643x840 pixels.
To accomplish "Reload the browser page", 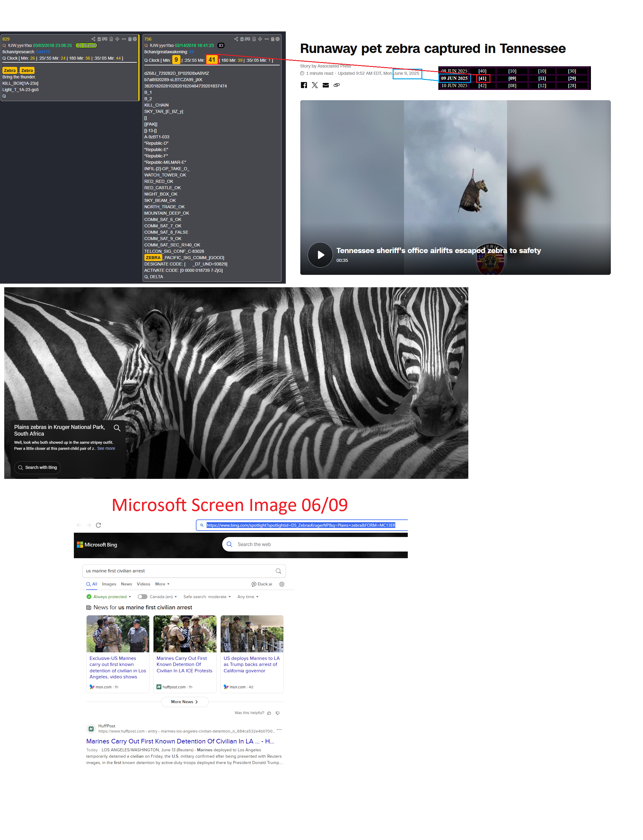I will pos(98,525).
